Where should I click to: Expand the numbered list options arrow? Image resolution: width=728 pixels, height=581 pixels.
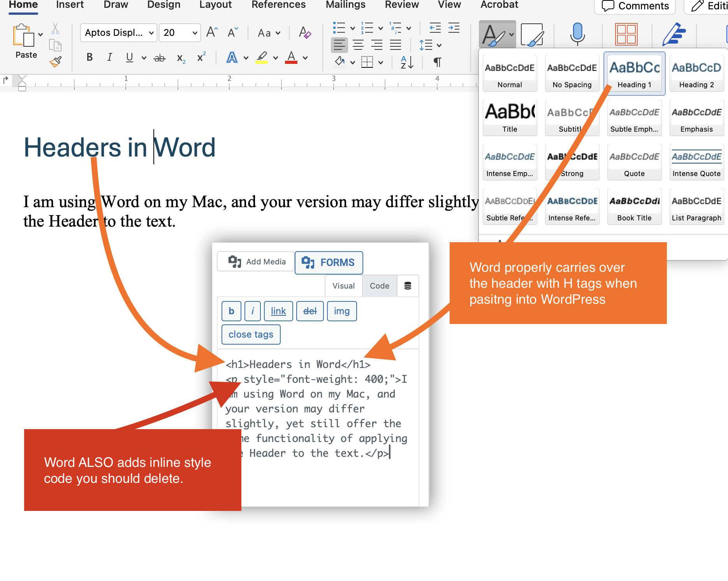(381, 28)
